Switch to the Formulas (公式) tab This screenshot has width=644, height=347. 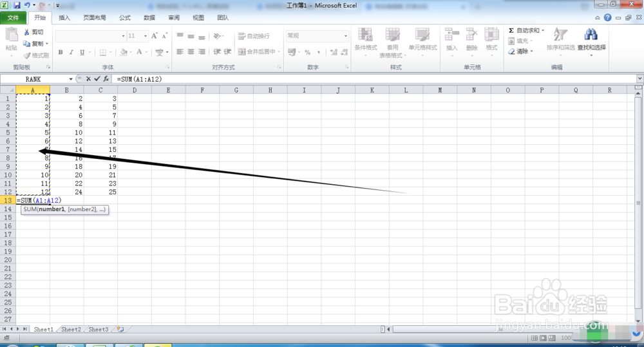pos(125,17)
